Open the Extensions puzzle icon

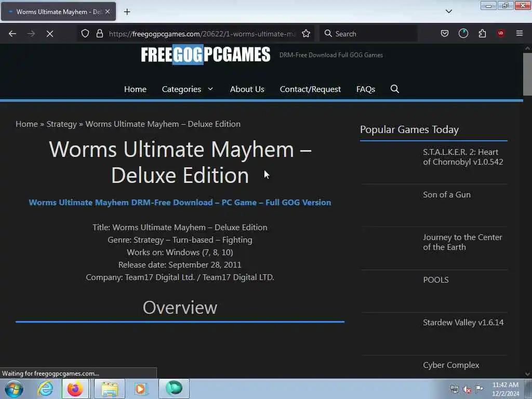tap(482, 34)
